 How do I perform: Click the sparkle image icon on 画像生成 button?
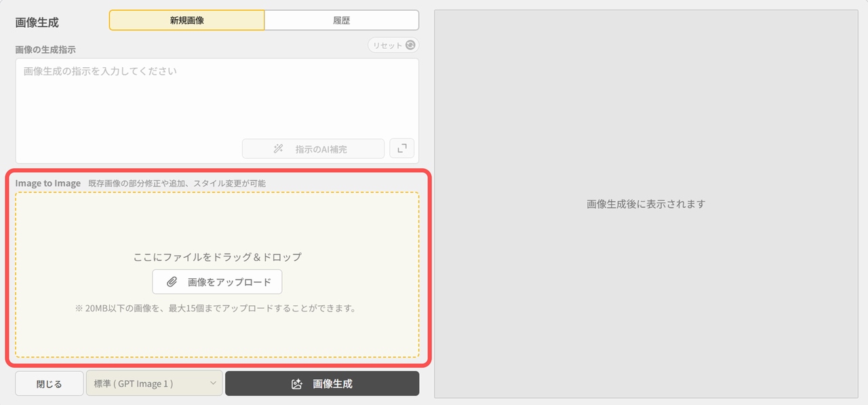[x=296, y=384]
